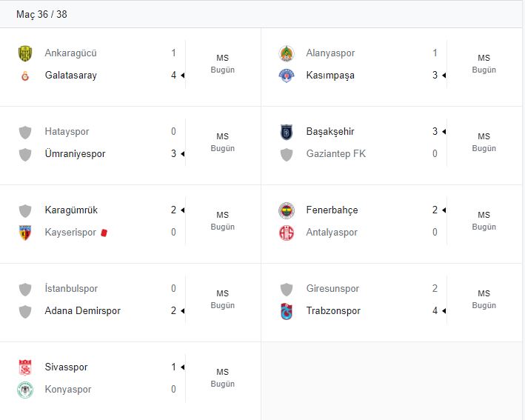
Task: Open the Adana Demirspor team page
Action: click(x=82, y=311)
